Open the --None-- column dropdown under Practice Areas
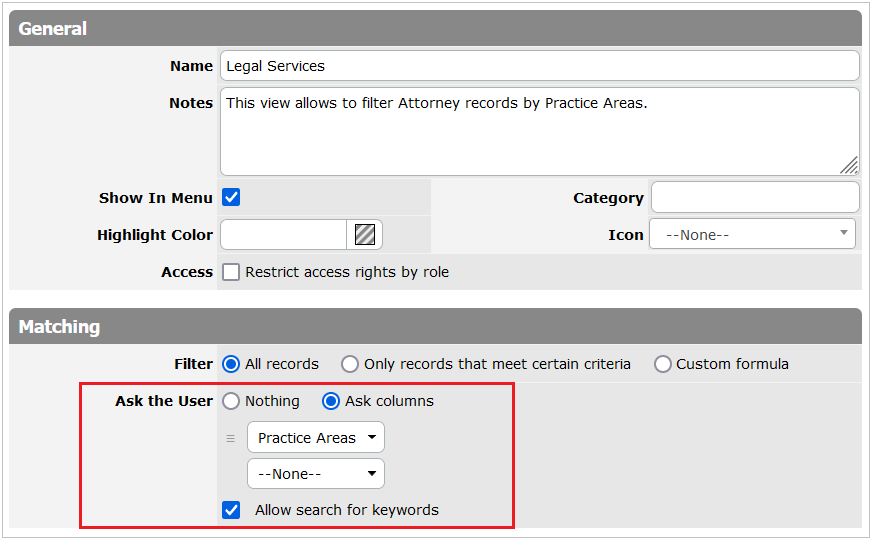Screen dimensions: 874x540 coord(315,474)
